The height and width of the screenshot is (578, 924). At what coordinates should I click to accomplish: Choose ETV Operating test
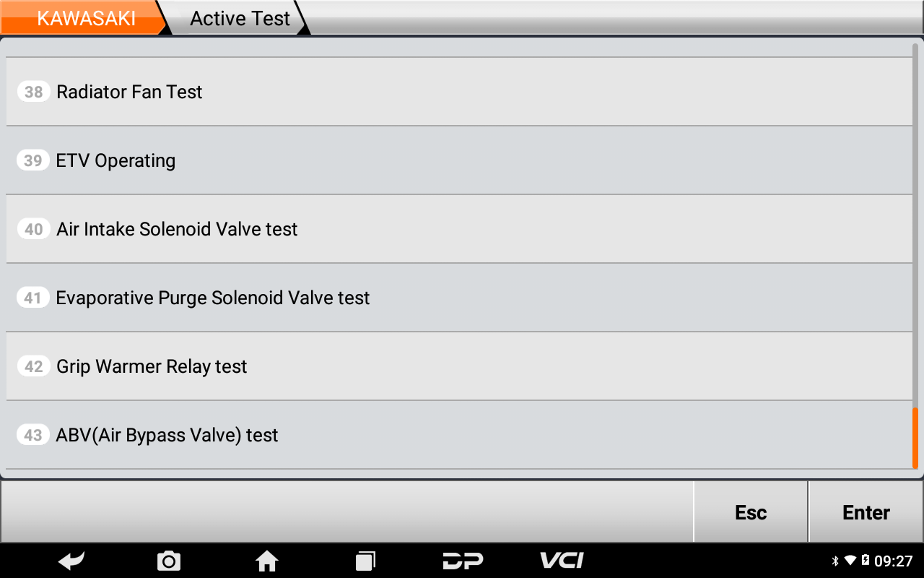(459, 160)
